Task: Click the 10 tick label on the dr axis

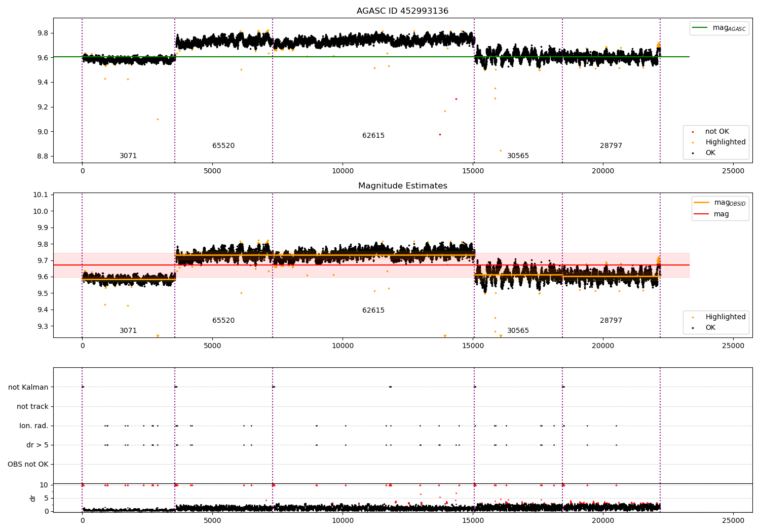Action: click(x=44, y=485)
